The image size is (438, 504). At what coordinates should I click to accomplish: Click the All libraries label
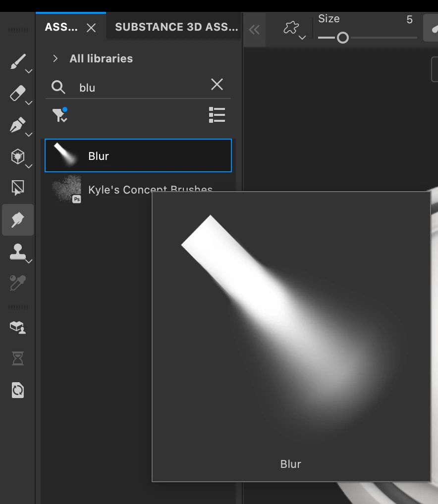(x=101, y=58)
